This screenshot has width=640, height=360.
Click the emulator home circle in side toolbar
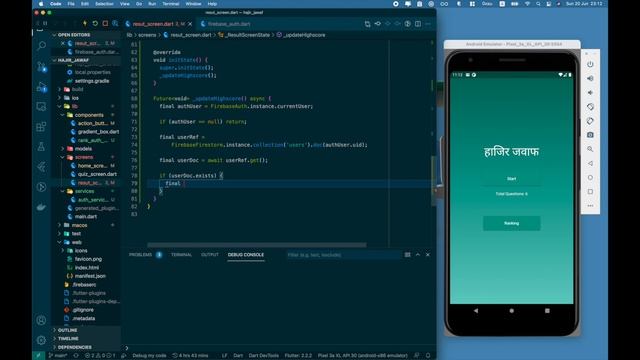[590, 178]
